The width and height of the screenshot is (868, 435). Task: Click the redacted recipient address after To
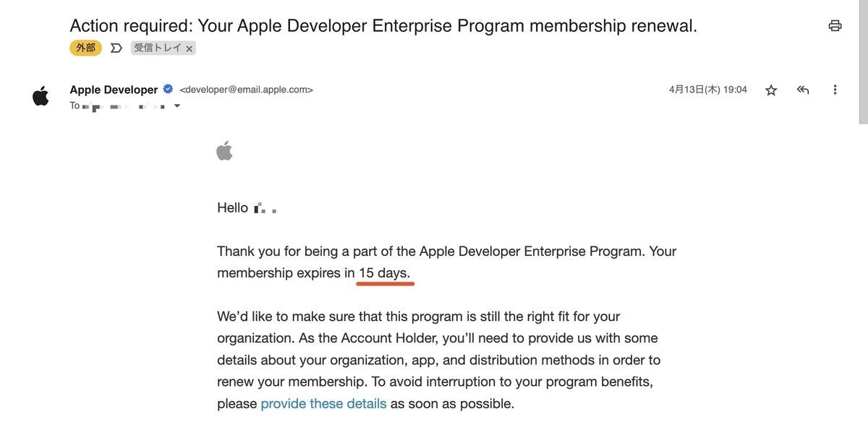[124, 107]
